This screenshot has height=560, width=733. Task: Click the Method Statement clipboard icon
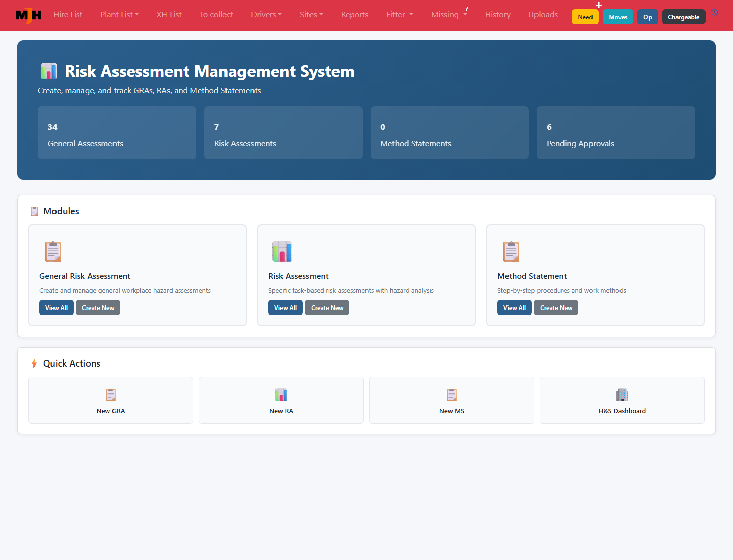[x=511, y=251]
